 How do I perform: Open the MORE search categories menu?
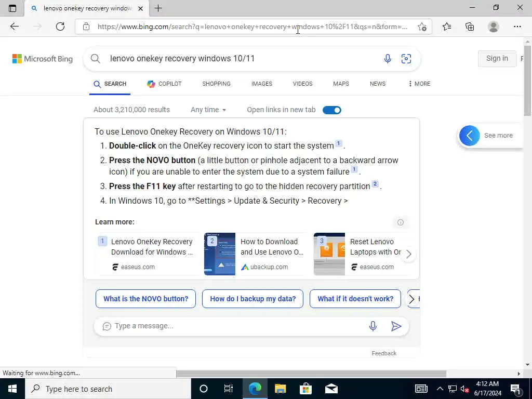click(419, 84)
